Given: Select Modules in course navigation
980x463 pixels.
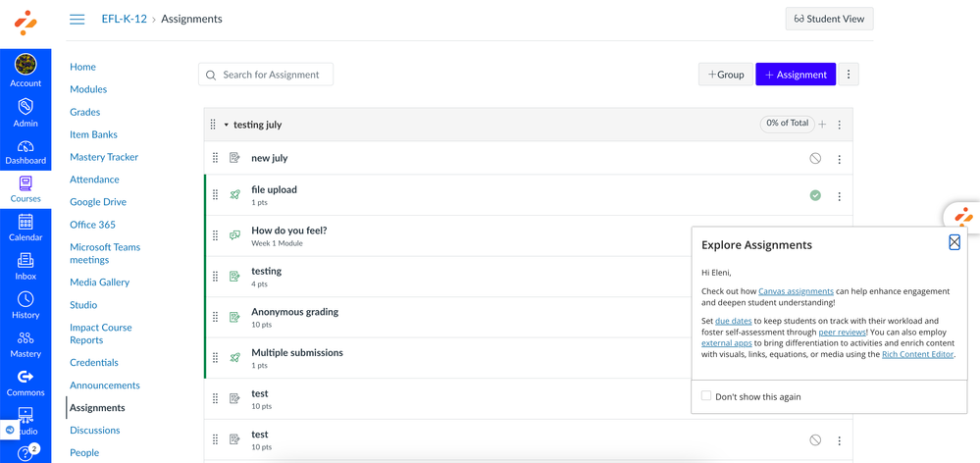Looking at the screenshot, I should 88,89.
